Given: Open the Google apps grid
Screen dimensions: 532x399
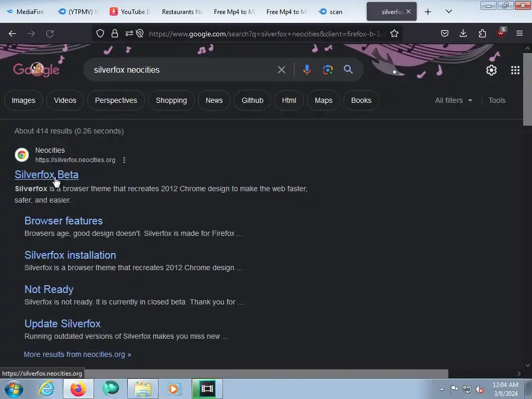Looking at the screenshot, I should coord(515,70).
